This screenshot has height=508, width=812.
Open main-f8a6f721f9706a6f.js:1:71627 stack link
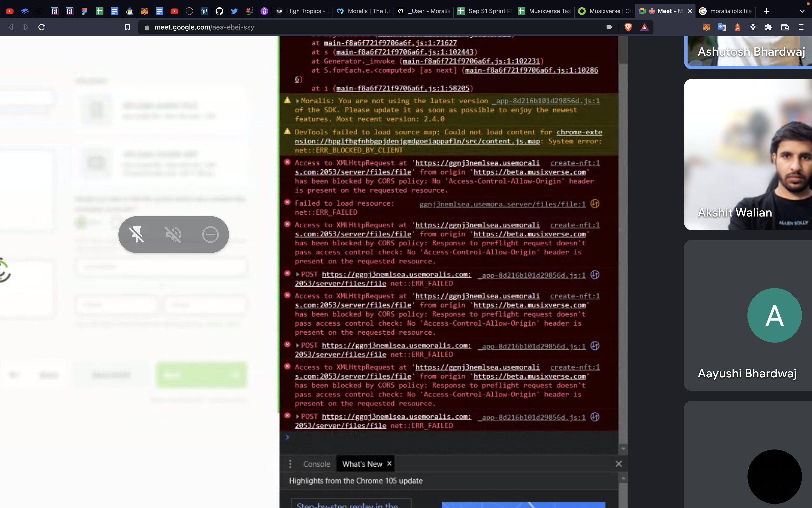pos(390,43)
